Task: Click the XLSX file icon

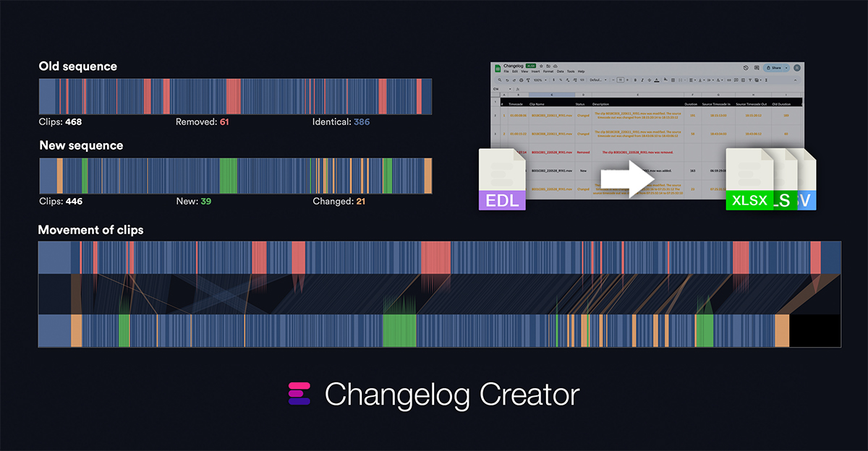Action: pyautogui.click(x=749, y=180)
